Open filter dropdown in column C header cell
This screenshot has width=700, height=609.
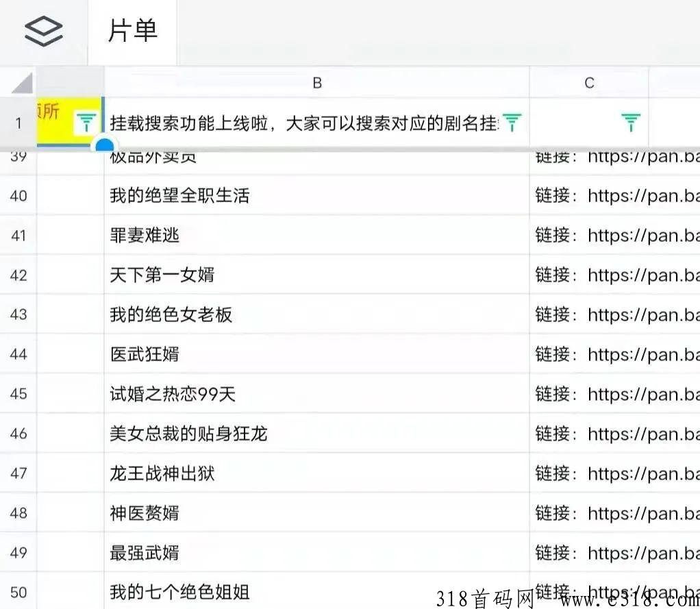click(x=630, y=123)
